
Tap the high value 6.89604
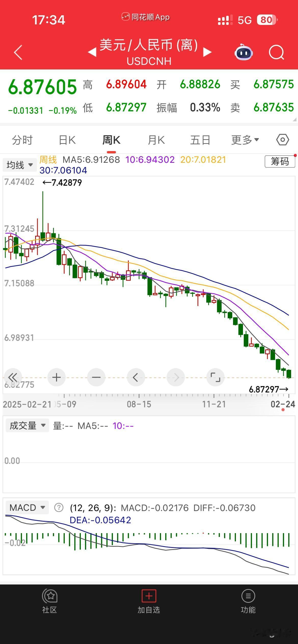(x=126, y=84)
